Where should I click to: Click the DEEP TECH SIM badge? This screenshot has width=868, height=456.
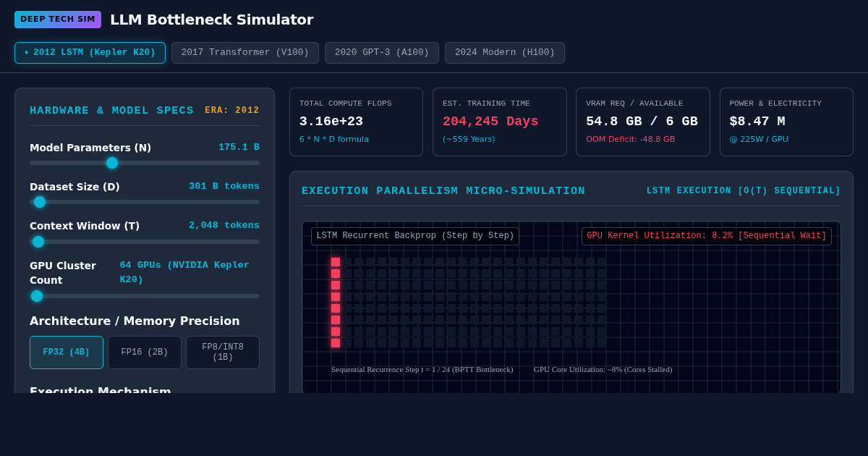pos(58,20)
